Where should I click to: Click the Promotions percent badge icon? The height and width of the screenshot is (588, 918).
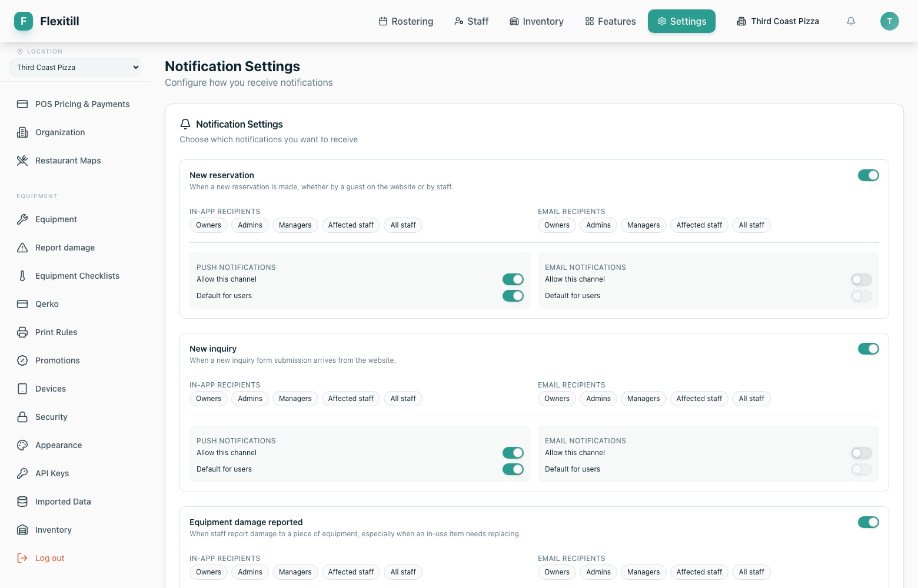pyautogui.click(x=22, y=360)
